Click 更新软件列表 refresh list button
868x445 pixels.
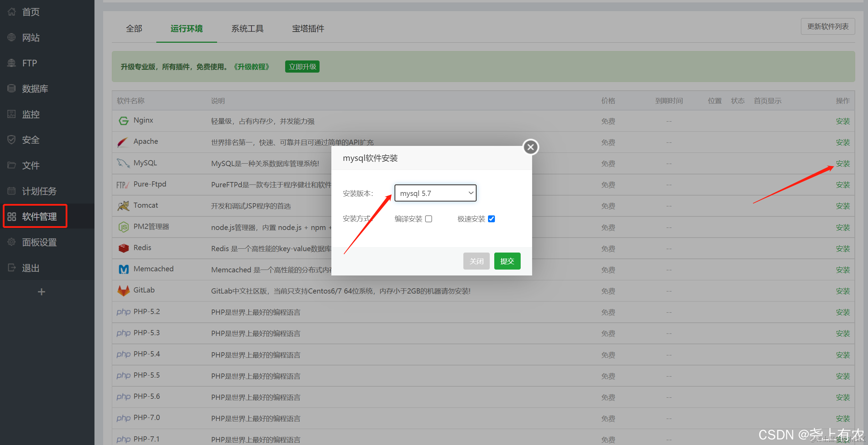tap(827, 27)
